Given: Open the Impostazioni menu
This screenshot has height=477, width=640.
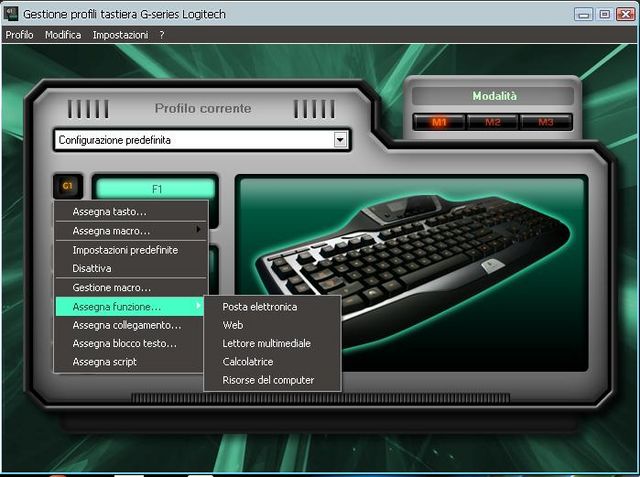Looking at the screenshot, I should click(120, 35).
